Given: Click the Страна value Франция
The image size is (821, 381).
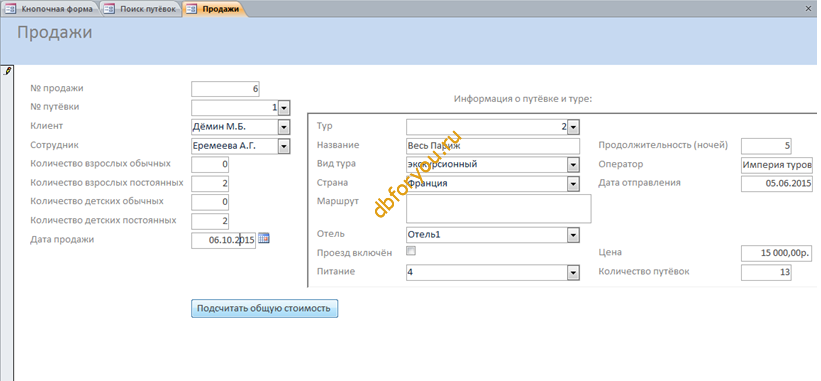Looking at the screenshot, I should coord(428,184).
